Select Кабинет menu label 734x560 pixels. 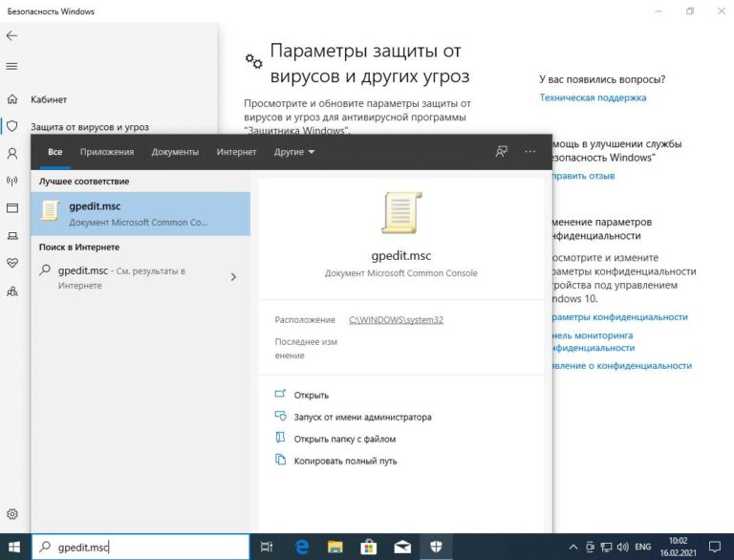point(49,99)
